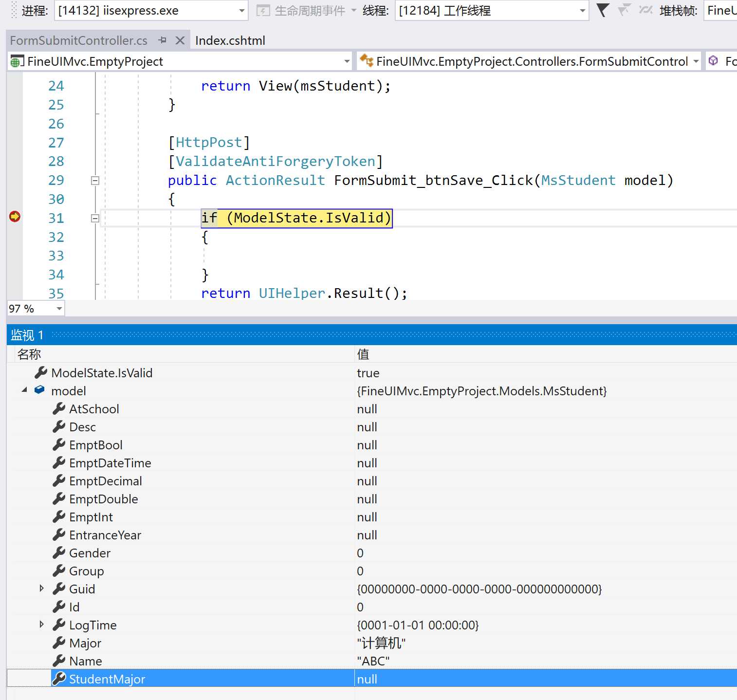Click the 监视 1 panel title
This screenshot has height=700, width=737.
27,335
